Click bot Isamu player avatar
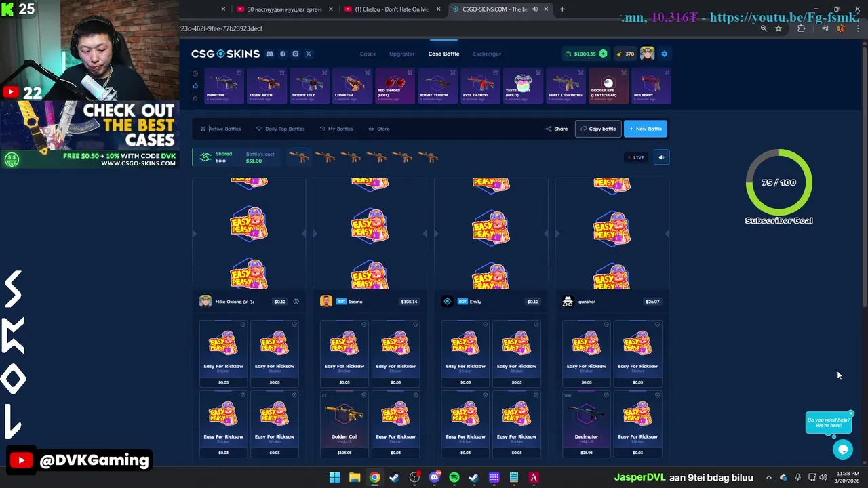 coord(326,302)
